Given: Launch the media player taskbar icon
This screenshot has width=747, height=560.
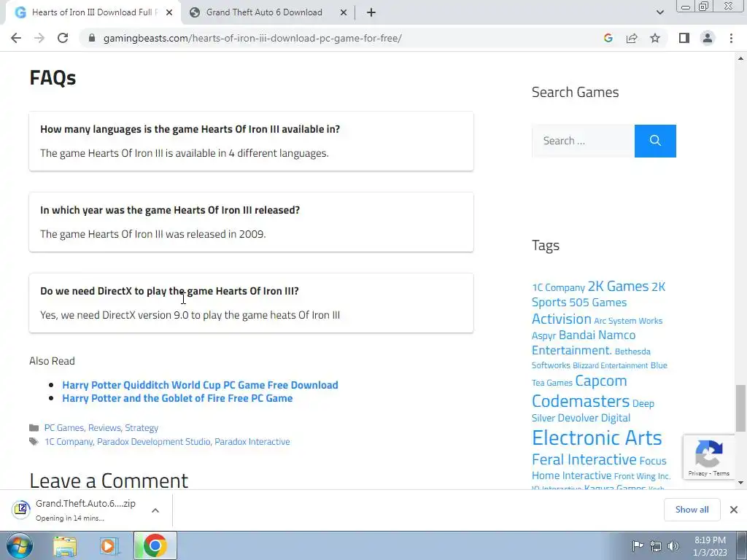Looking at the screenshot, I should click(x=109, y=545).
